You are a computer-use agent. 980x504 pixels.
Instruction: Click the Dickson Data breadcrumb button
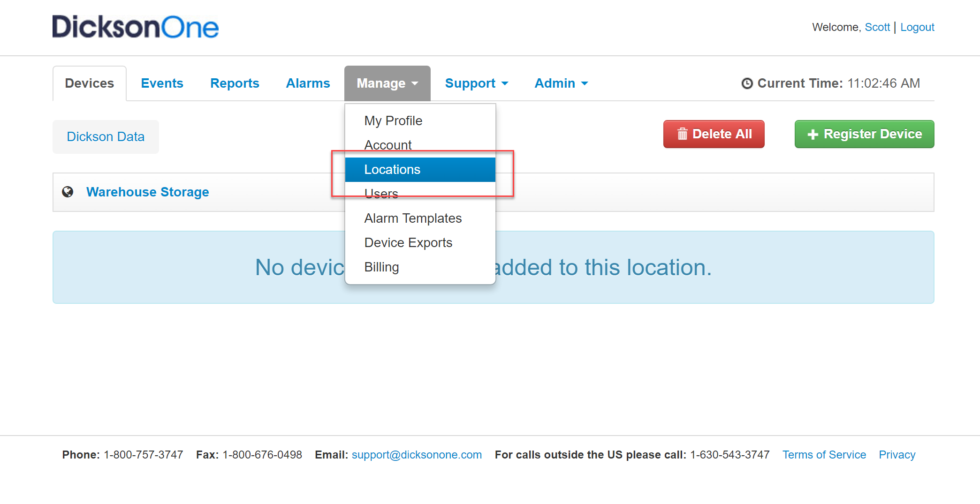point(106,136)
